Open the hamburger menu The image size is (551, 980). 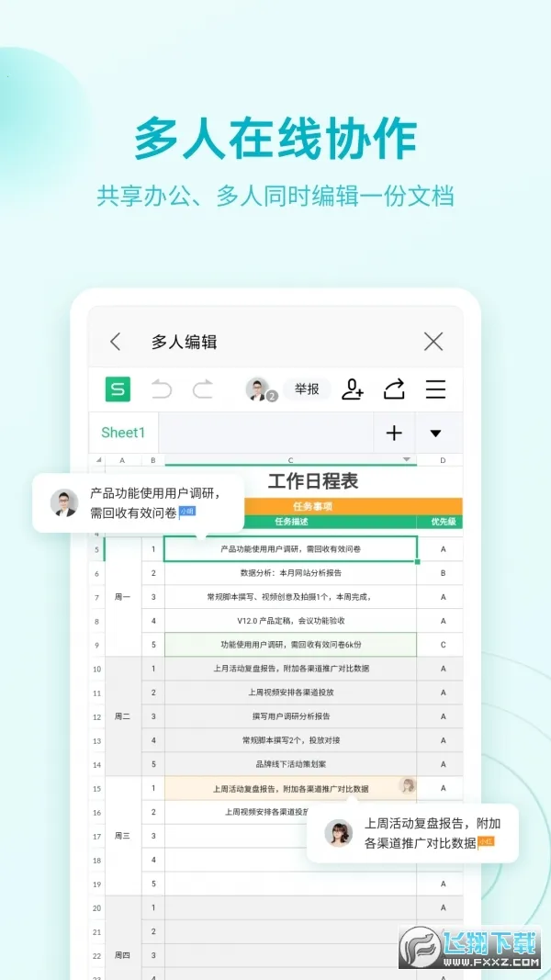pyautogui.click(x=435, y=389)
